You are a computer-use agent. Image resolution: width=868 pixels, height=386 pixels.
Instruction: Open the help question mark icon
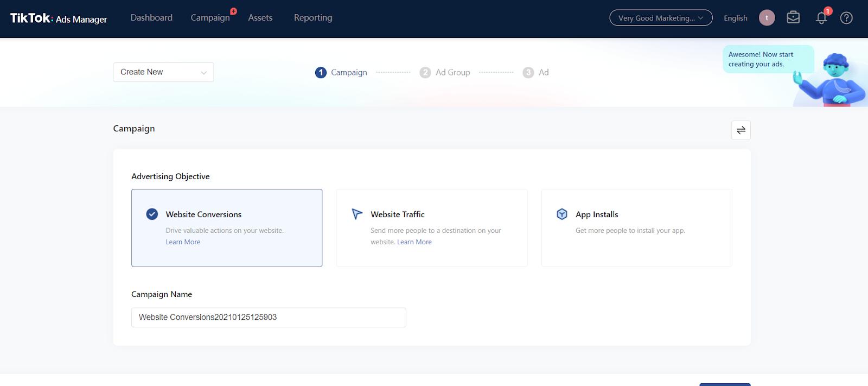[846, 18]
